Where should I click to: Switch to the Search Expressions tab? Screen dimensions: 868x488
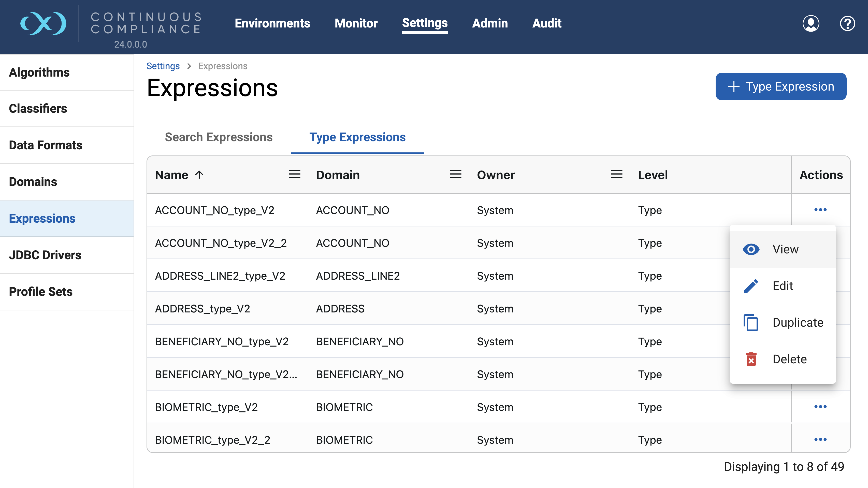click(218, 137)
